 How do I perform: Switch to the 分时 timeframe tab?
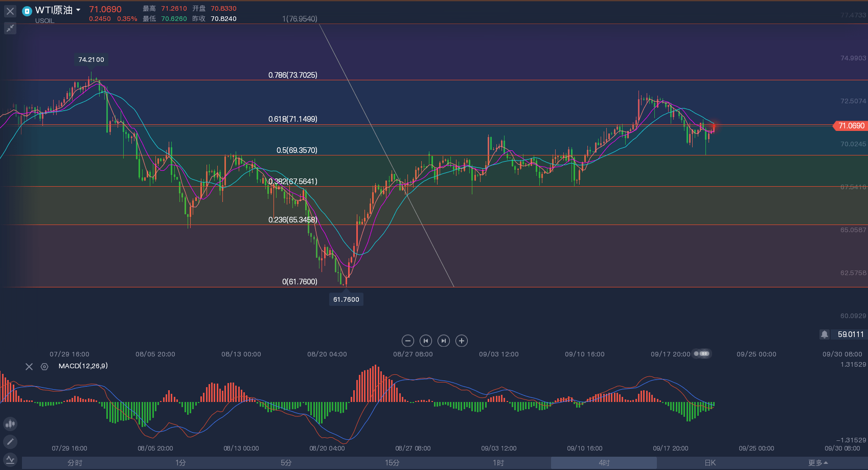click(75, 463)
